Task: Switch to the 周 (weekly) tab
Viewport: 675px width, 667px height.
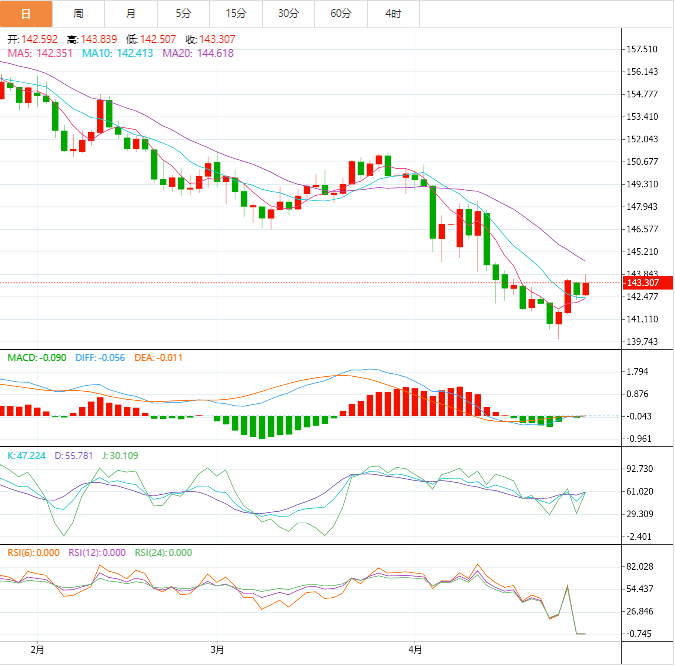Action: (x=79, y=13)
